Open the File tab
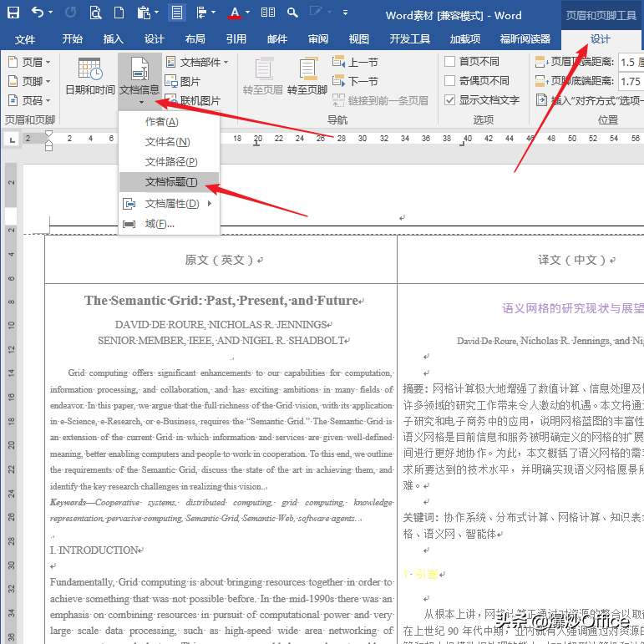 click(x=25, y=40)
